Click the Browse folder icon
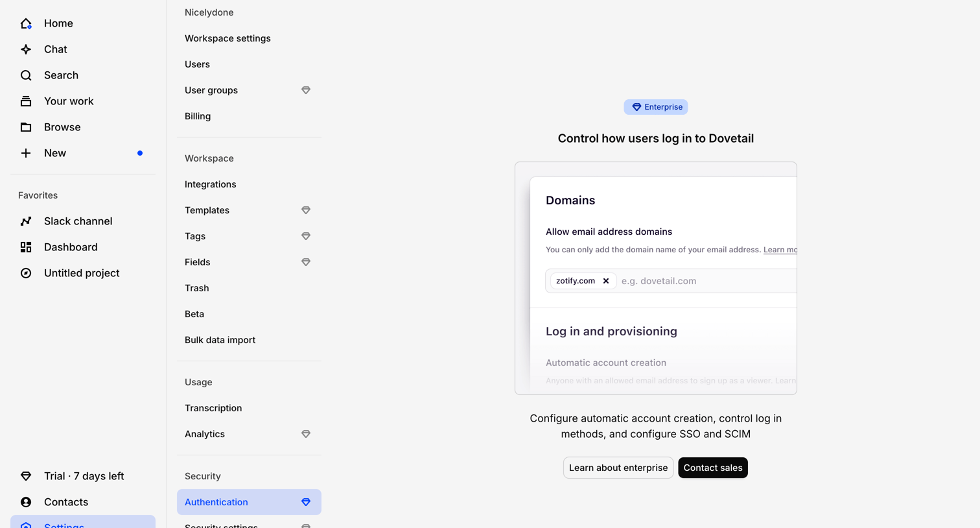Image resolution: width=980 pixels, height=528 pixels. (x=26, y=127)
